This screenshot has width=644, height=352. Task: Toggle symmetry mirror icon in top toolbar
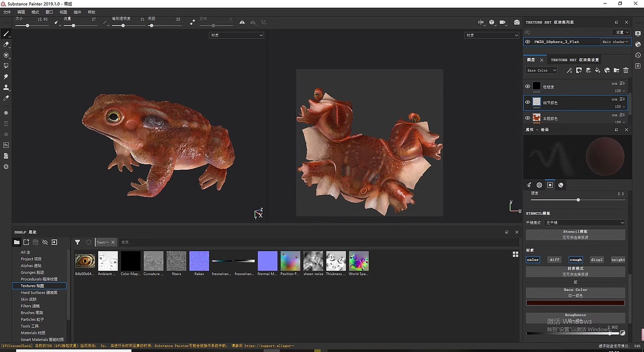tap(242, 22)
